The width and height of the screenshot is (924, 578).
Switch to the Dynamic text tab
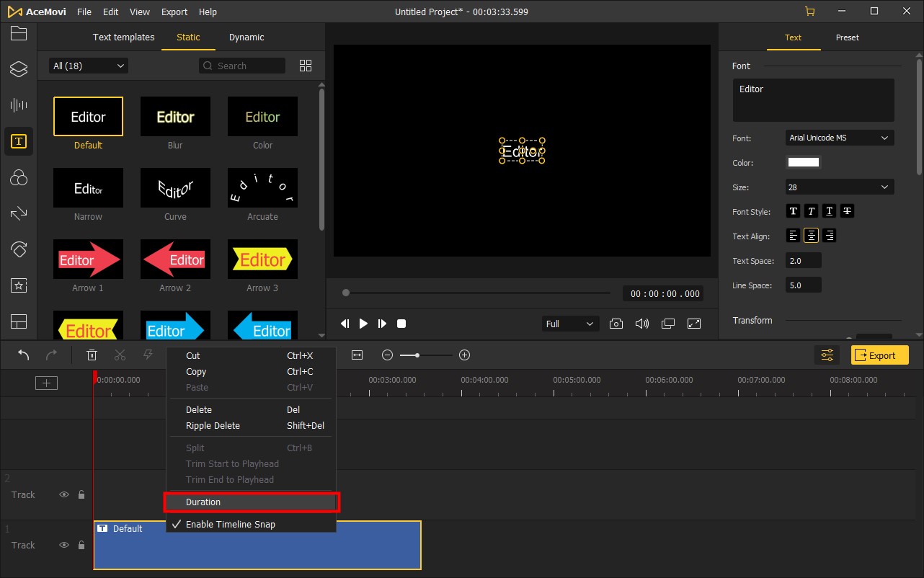click(x=246, y=37)
